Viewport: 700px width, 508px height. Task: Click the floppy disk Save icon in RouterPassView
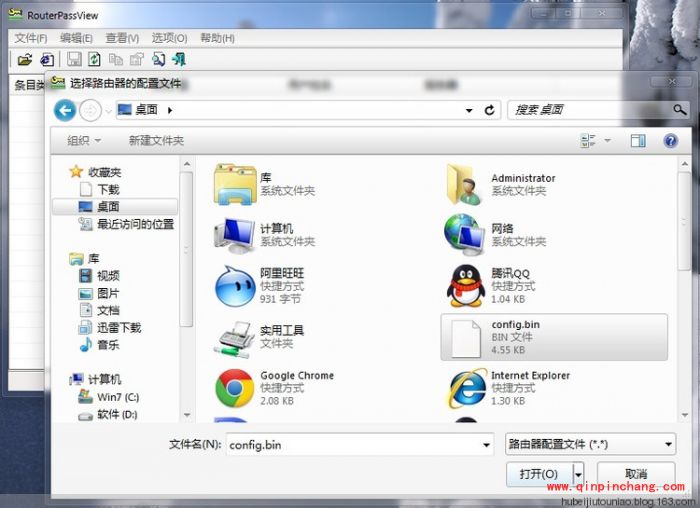point(74,59)
